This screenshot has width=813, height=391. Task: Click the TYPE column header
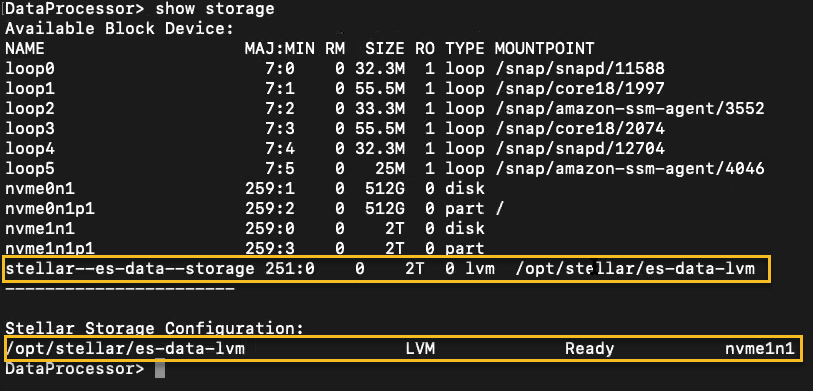[x=465, y=49]
